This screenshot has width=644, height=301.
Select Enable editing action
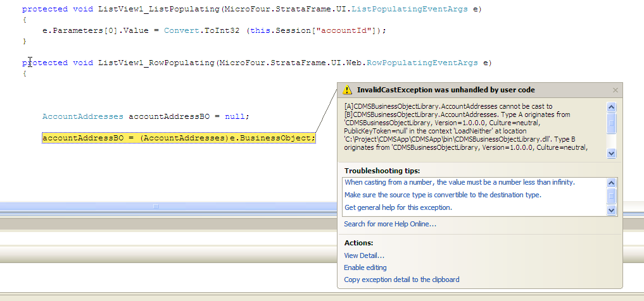[365, 267]
